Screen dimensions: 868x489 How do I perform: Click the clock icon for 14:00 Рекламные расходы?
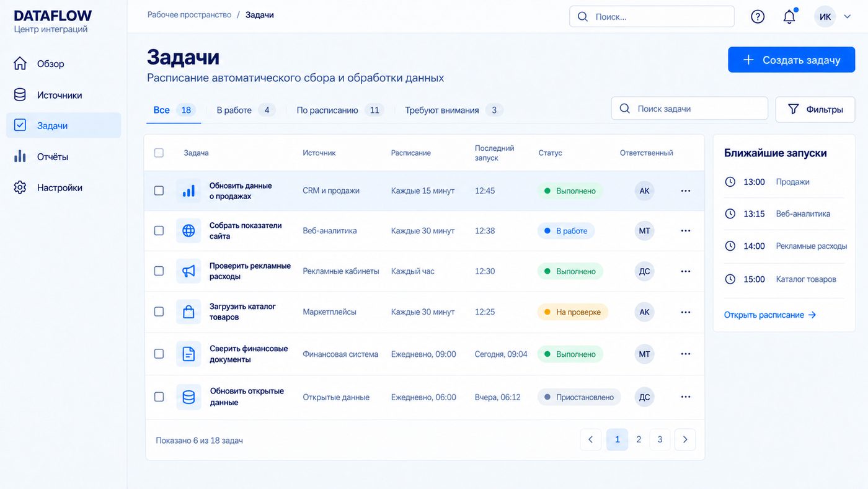(730, 246)
